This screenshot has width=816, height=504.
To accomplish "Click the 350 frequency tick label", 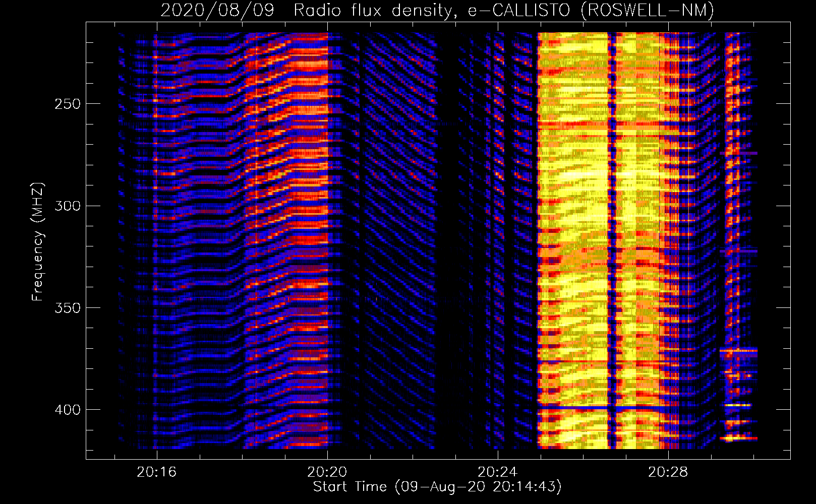I will (68, 308).
